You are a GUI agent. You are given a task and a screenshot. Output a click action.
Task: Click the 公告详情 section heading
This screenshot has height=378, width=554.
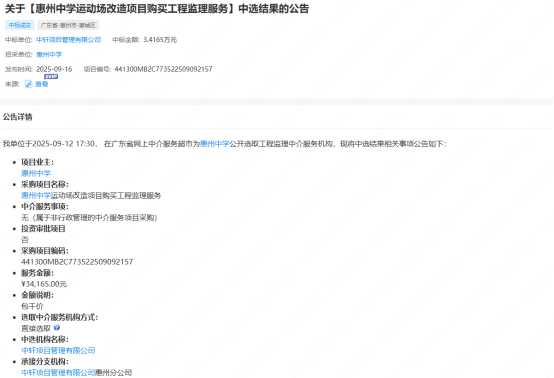coord(18,117)
